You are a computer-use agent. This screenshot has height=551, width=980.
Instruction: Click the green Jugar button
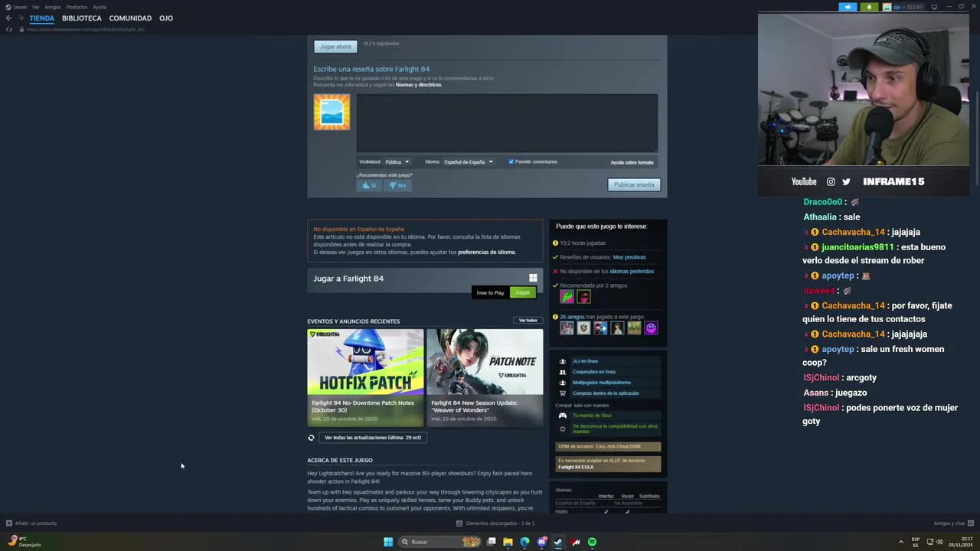tap(523, 292)
